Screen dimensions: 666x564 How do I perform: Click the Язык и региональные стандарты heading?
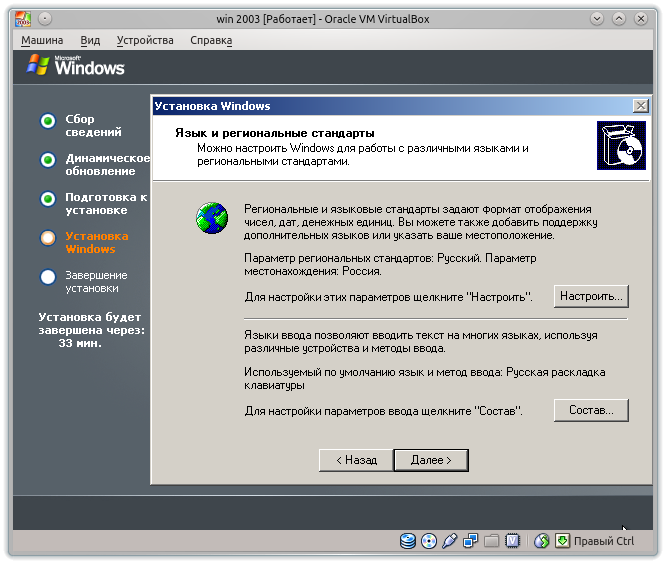[x=275, y=133]
